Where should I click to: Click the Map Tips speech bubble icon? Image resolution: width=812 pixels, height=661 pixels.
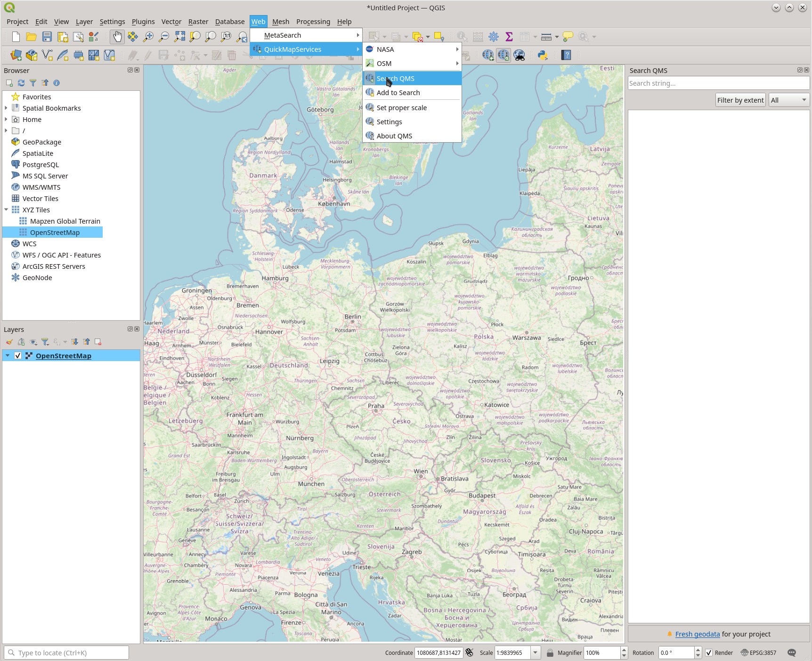pyautogui.click(x=568, y=37)
